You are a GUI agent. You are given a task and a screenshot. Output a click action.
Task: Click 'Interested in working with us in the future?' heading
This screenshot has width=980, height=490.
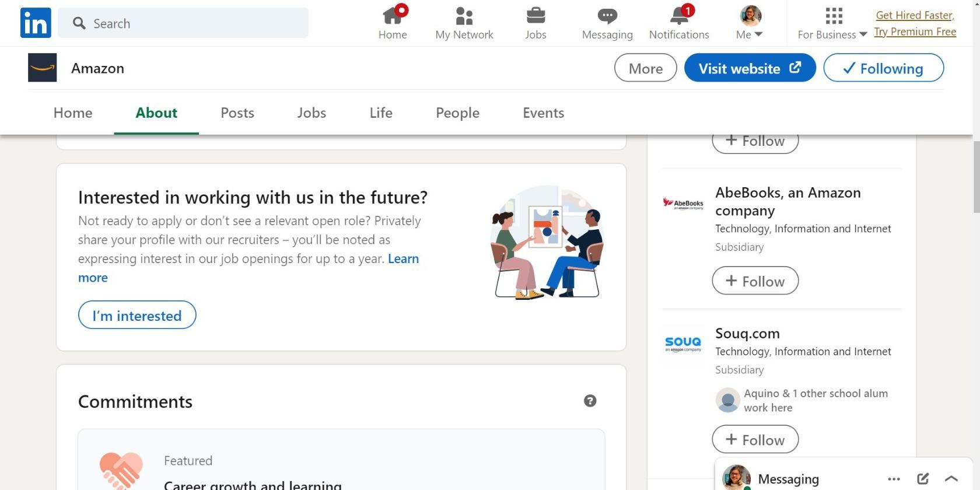pyautogui.click(x=253, y=197)
